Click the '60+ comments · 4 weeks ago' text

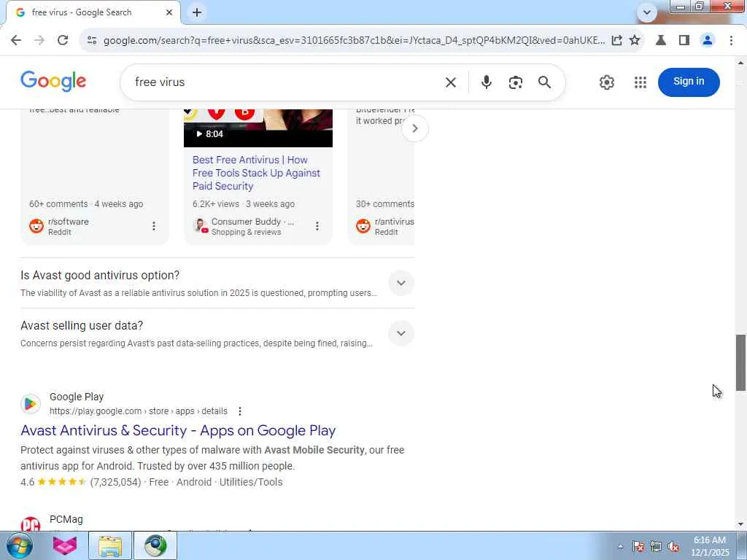[x=86, y=204]
